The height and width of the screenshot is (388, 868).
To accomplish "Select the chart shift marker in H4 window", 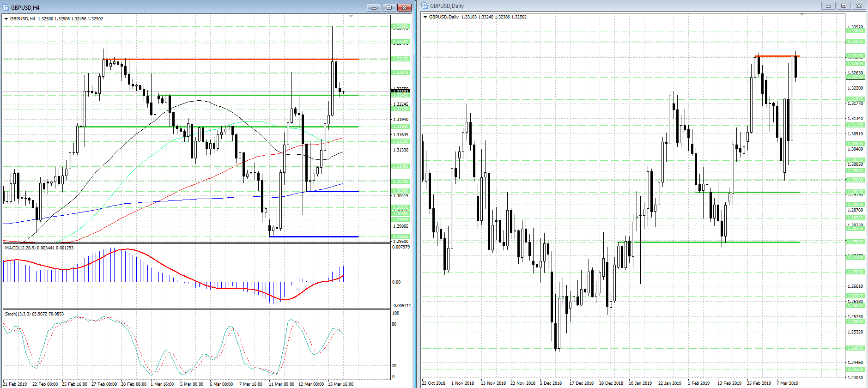I will tap(351, 16).
